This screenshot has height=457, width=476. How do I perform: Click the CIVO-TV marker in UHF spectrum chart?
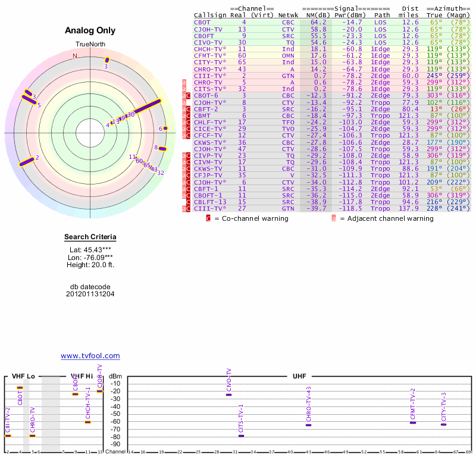tap(228, 395)
